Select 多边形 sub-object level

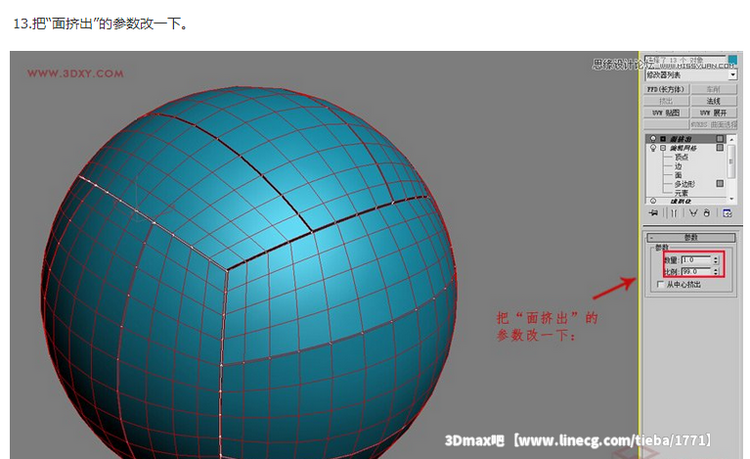pyautogui.click(x=684, y=184)
